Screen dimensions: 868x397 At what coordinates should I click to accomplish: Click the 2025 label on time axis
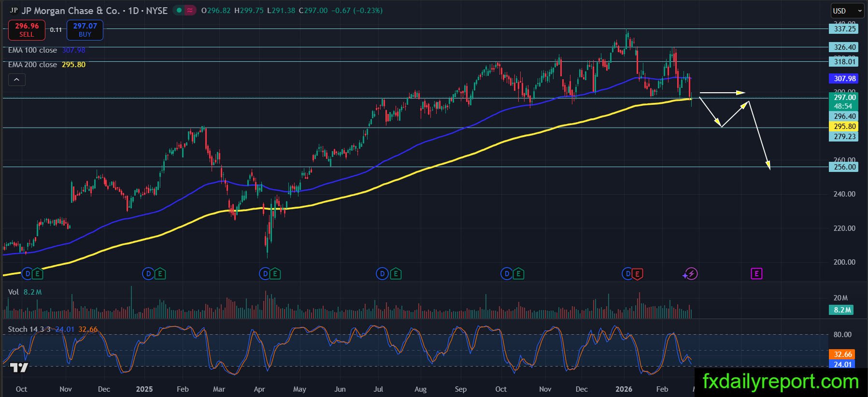pos(144,389)
